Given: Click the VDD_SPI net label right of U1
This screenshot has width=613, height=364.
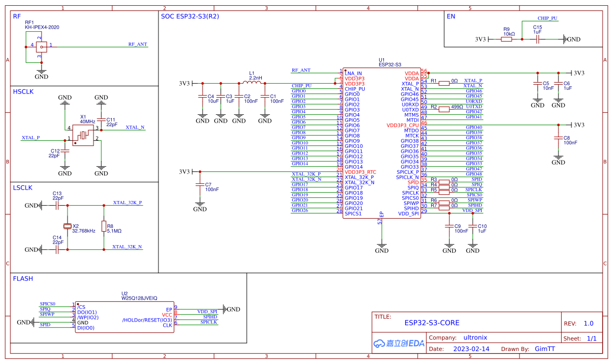Looking at the screenshot, I should pos(472,210).
